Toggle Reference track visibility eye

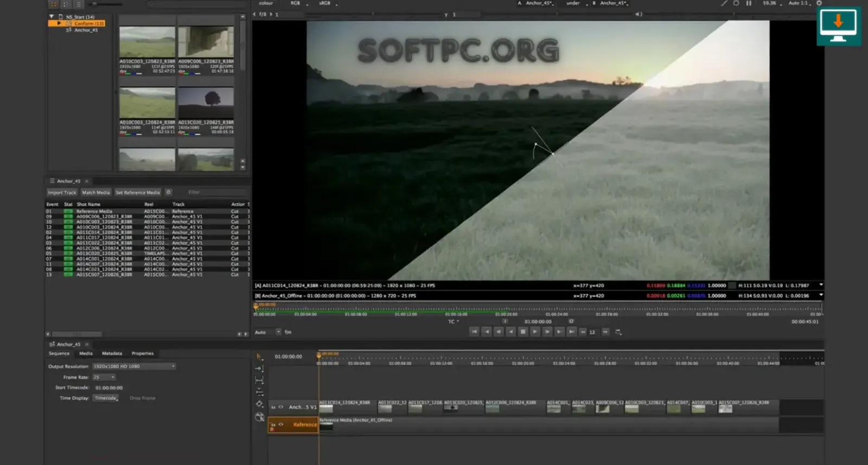[x=281, y=424]
